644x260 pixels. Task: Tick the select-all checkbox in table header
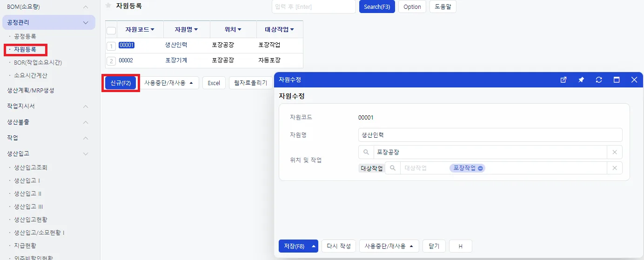111,30
